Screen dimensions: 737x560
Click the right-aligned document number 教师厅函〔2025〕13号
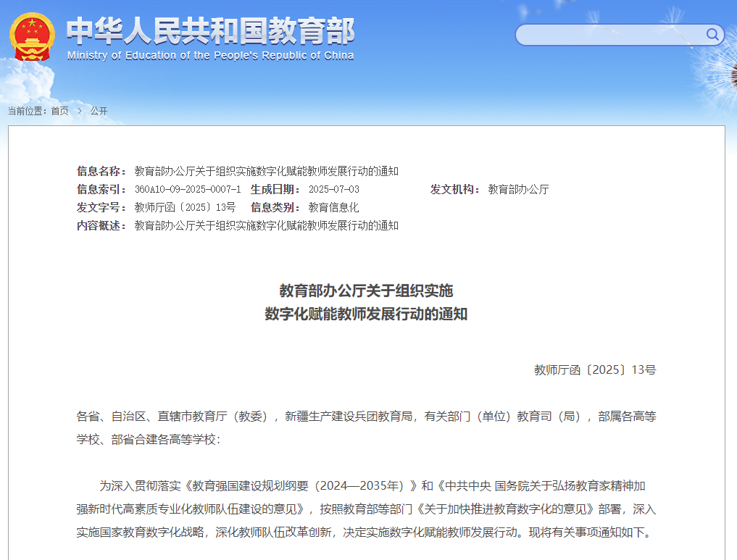[x=595, y=369]
